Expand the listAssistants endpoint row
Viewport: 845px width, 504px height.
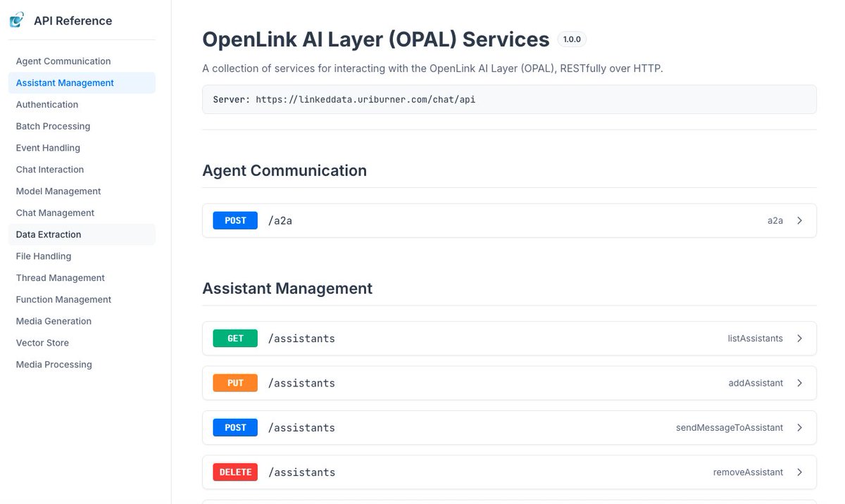click(799, 338)
